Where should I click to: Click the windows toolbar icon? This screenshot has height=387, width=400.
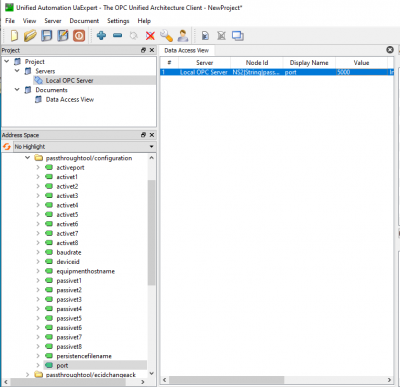238,35
